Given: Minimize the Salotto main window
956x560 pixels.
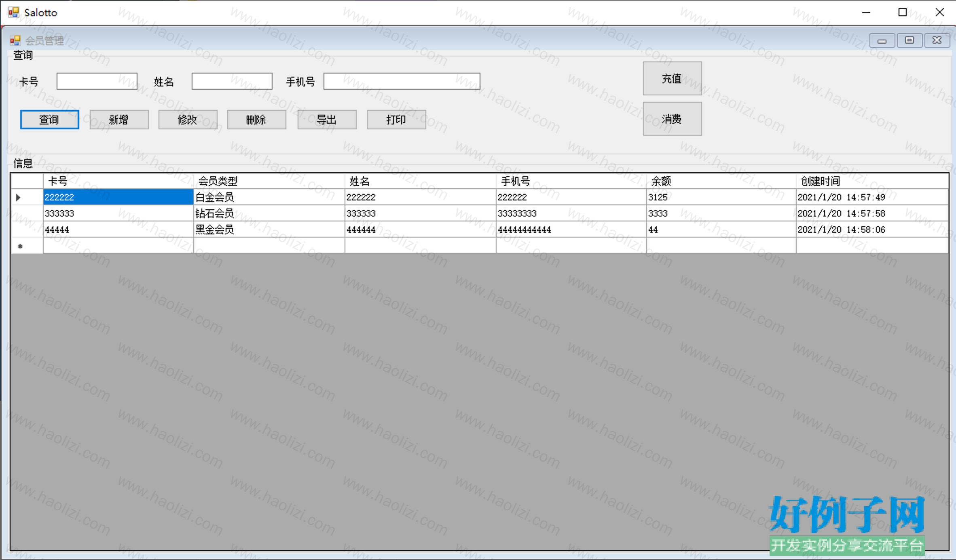Looking at the screenshot, I should 866,12.
